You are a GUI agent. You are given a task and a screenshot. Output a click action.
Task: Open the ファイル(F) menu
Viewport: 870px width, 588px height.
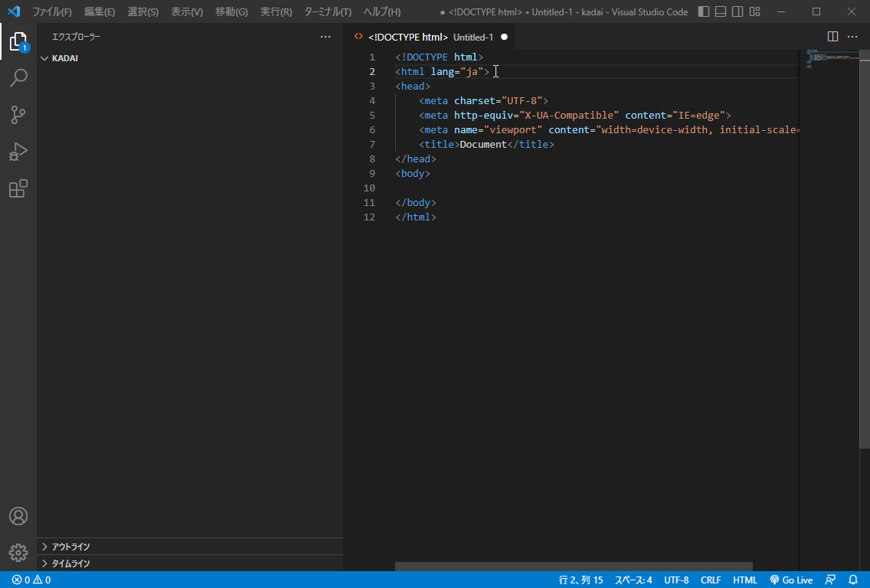pos(52,12)
